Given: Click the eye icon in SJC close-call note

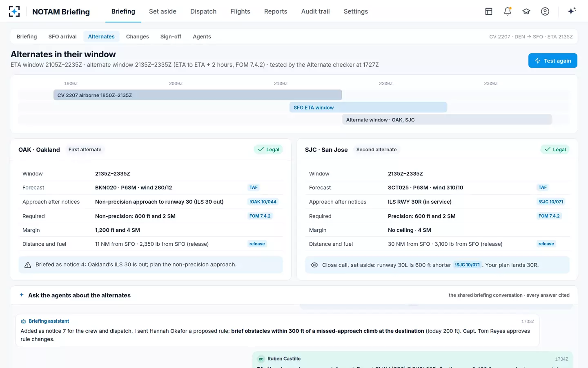Looking at the screenshot, I should [x=314, y=265].
